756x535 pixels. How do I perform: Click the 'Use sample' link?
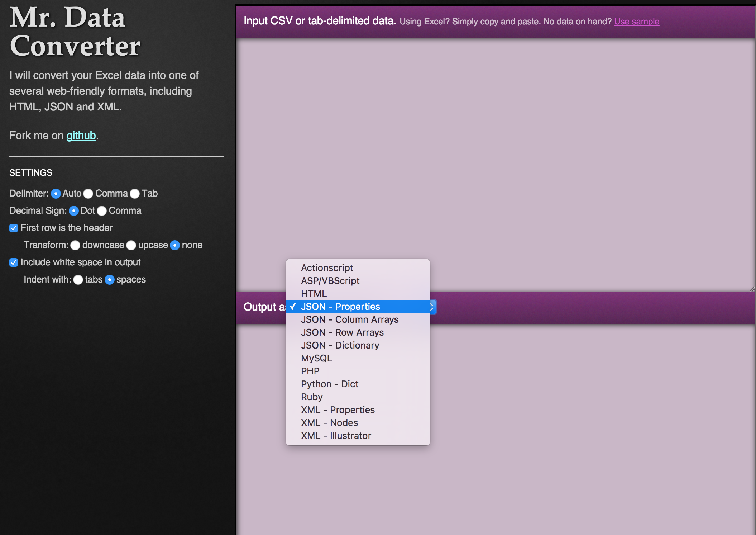[637, 22]
